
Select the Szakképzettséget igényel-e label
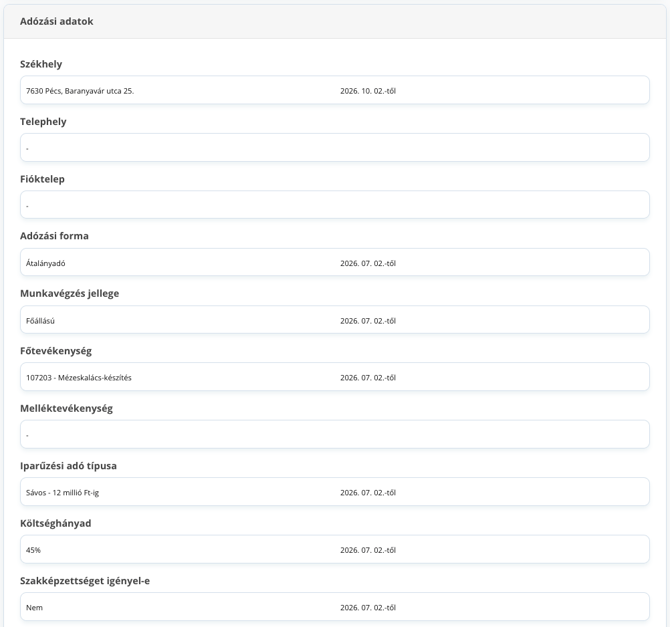click(x=85, y=581)
